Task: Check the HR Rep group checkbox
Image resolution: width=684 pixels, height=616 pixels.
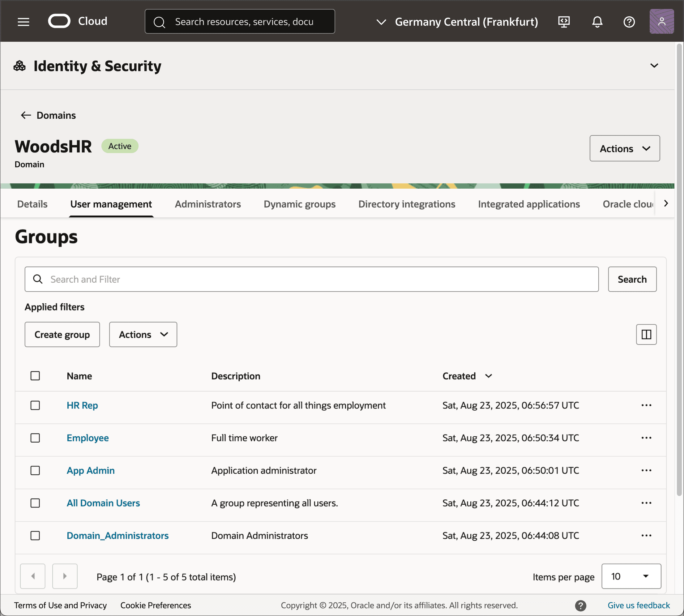Action: coord(35,405)
